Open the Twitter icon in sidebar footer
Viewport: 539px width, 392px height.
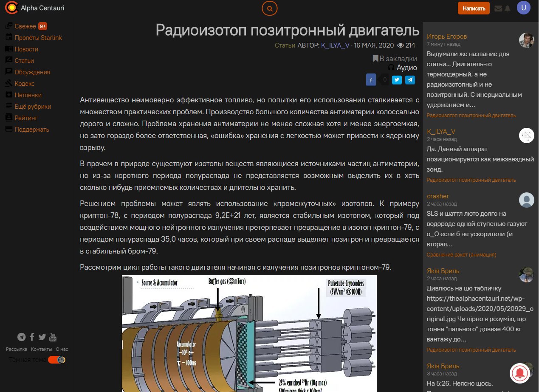(42, 337)
